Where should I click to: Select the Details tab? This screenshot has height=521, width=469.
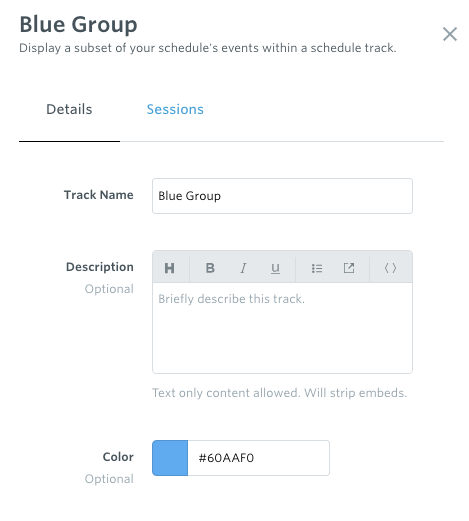69,109
